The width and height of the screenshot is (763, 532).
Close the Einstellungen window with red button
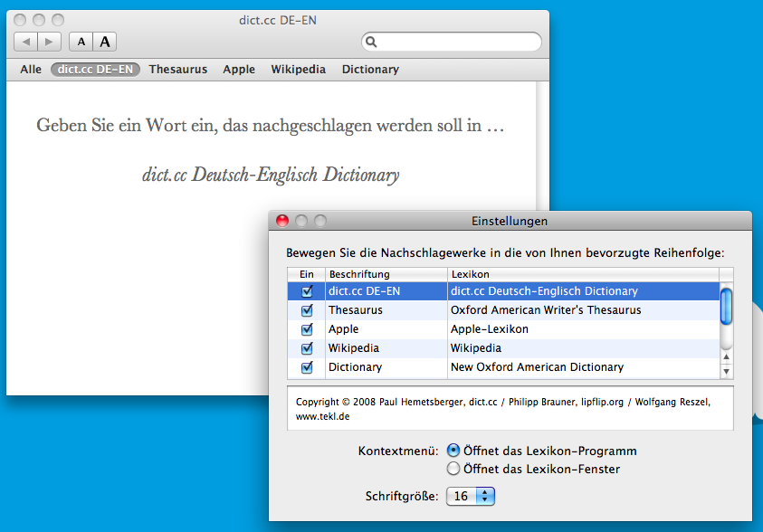(x=282, y=222)
